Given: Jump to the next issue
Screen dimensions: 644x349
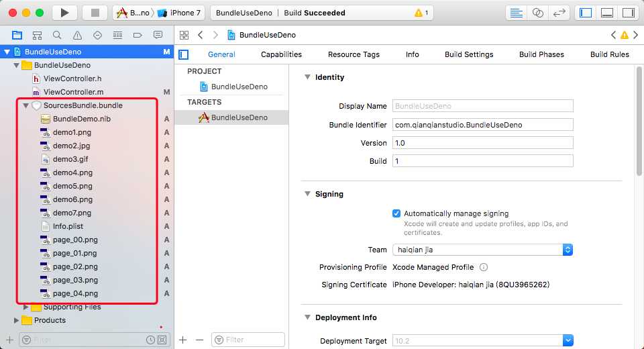Looking at the screenshot, I should coord(635,36).
